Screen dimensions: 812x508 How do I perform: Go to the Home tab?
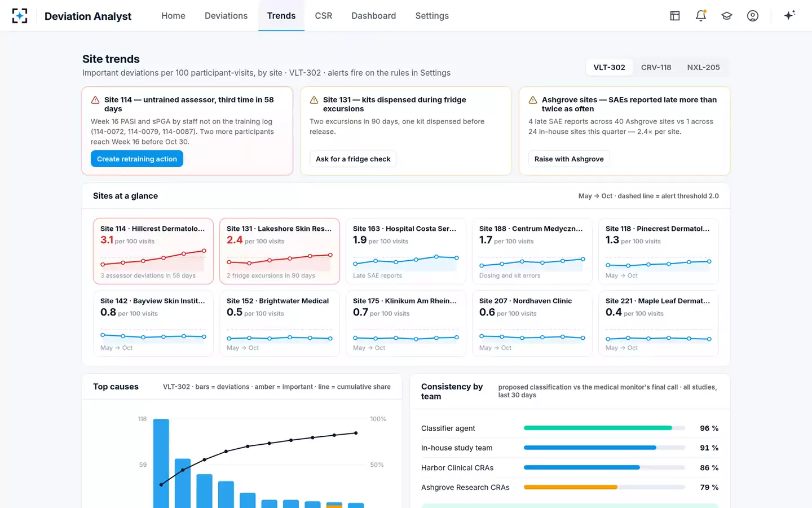tap(173, 16)
